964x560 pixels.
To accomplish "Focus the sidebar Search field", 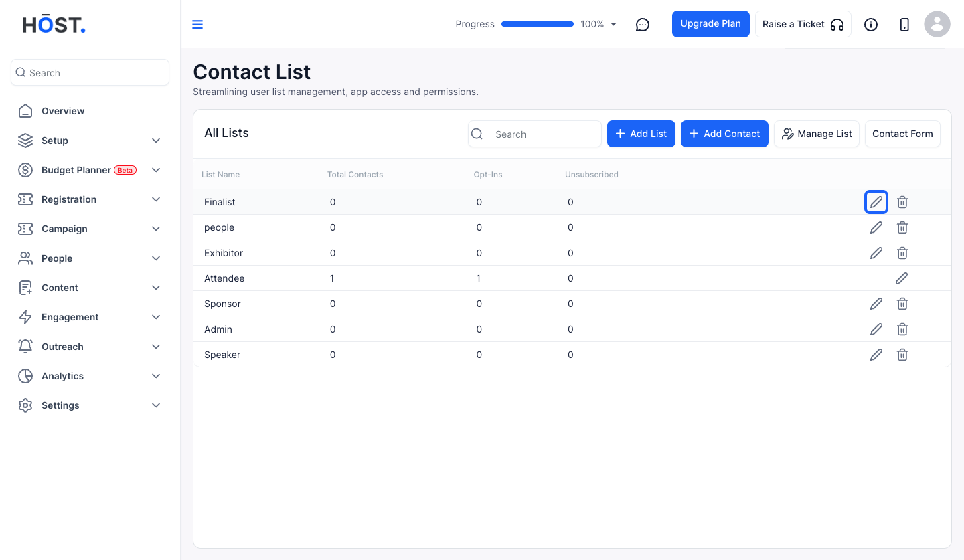I will point(90,72).
